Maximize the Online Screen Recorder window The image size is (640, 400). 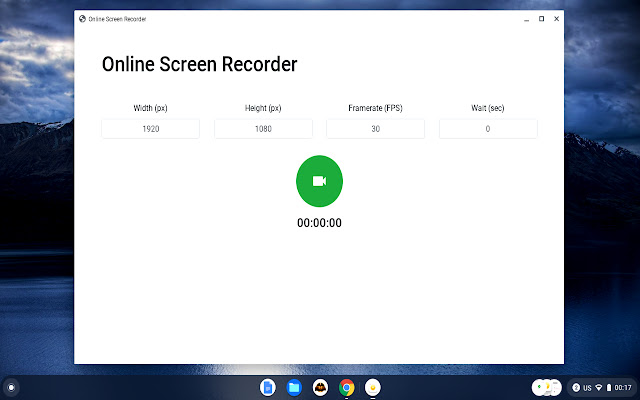542,19
